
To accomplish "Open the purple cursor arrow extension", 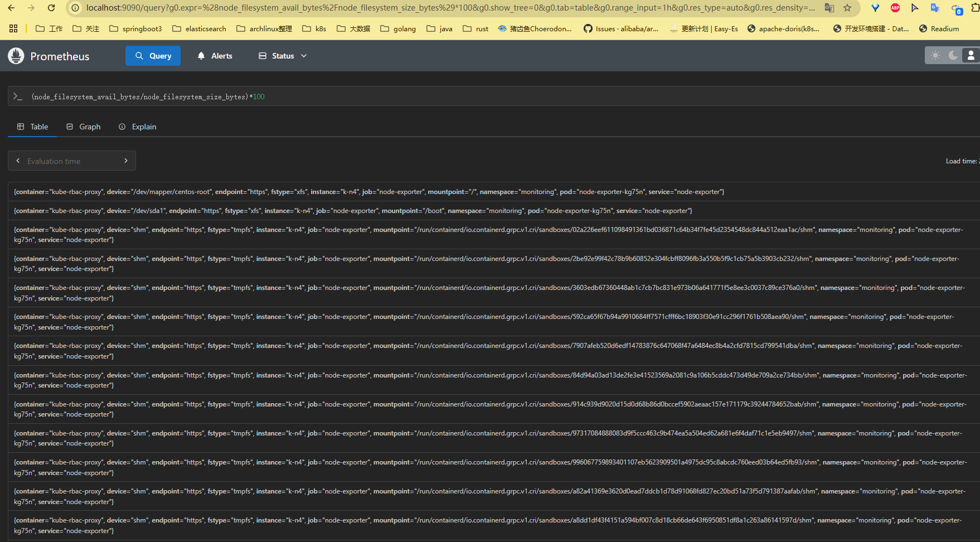I will click(x=915, y=8).
